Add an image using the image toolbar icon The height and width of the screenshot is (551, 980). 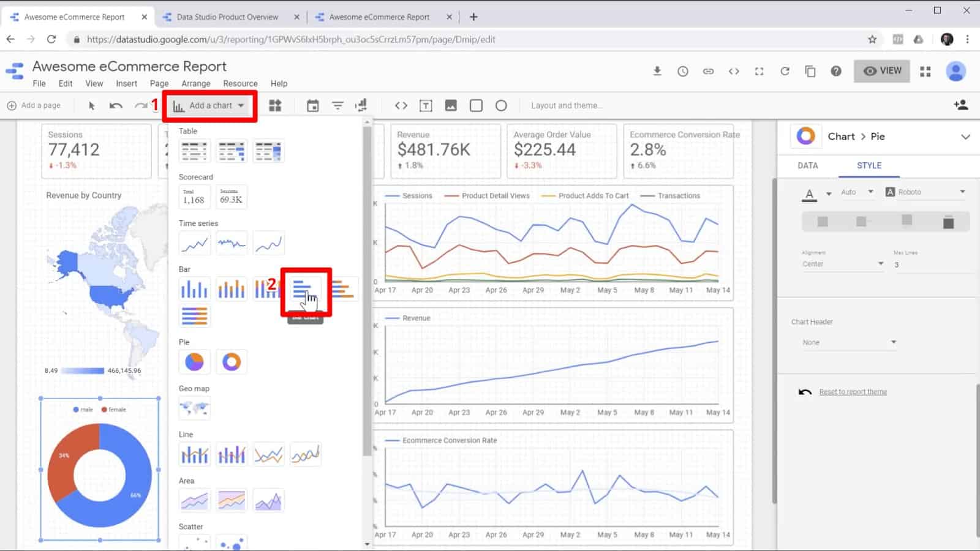click(451, 105)
